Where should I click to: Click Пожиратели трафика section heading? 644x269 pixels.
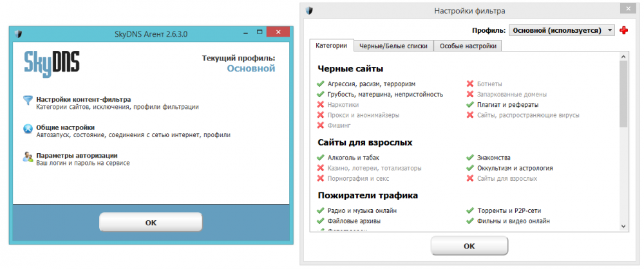368,196
